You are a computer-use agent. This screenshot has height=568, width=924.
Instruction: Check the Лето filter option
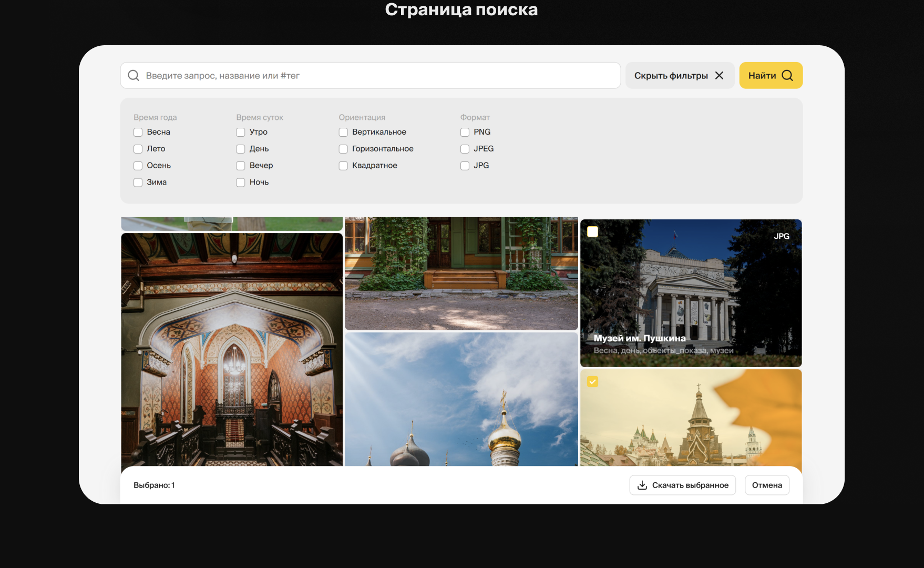[138, 149]
